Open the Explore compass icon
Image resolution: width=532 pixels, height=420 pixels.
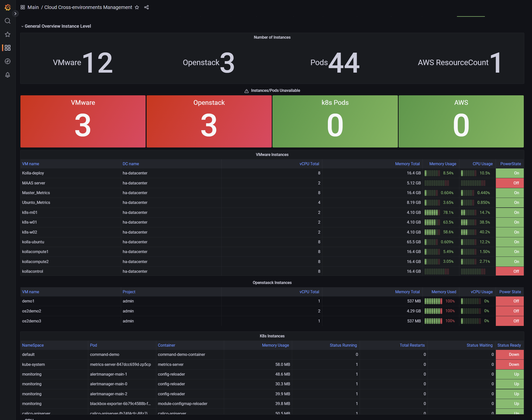8,61
